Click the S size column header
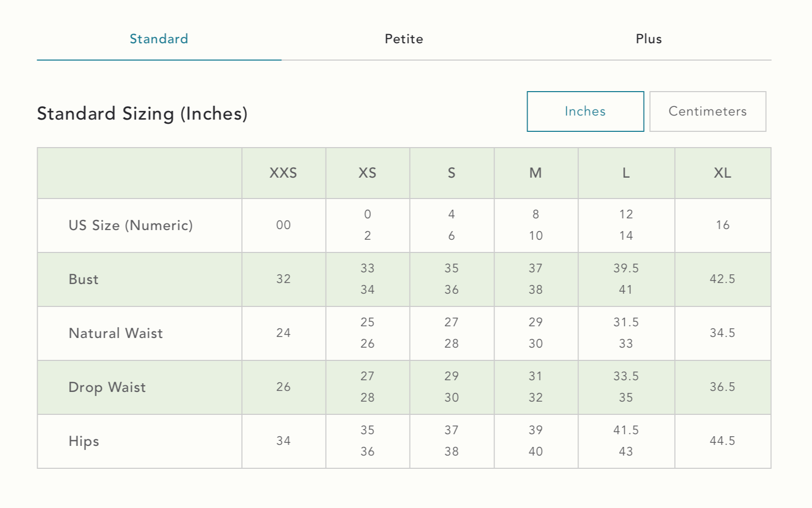Viewport: 812px width, 508px height. pyautogui.click(x=451, y=173)
